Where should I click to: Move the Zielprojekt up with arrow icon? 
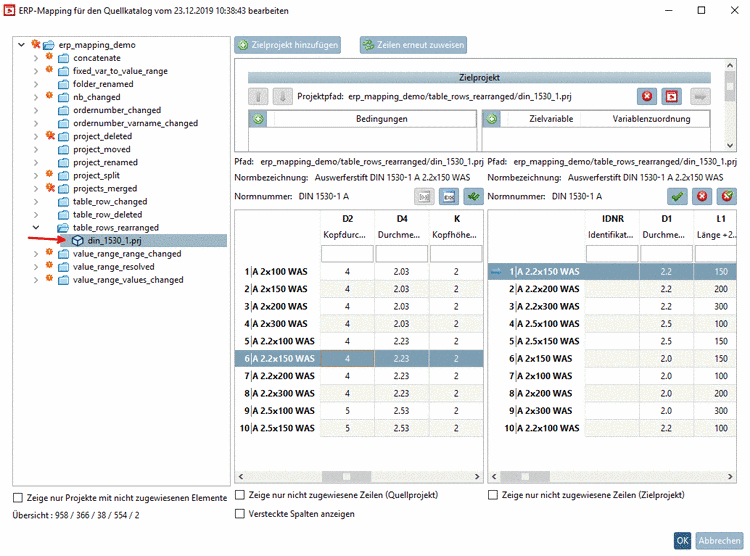pos(258,97)
